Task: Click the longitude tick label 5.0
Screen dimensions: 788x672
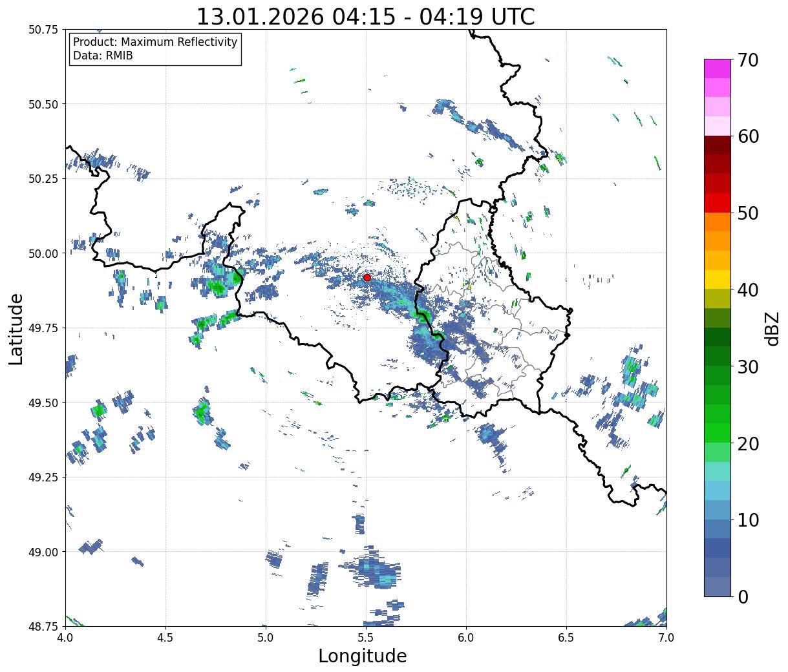Action: [266, 638]
